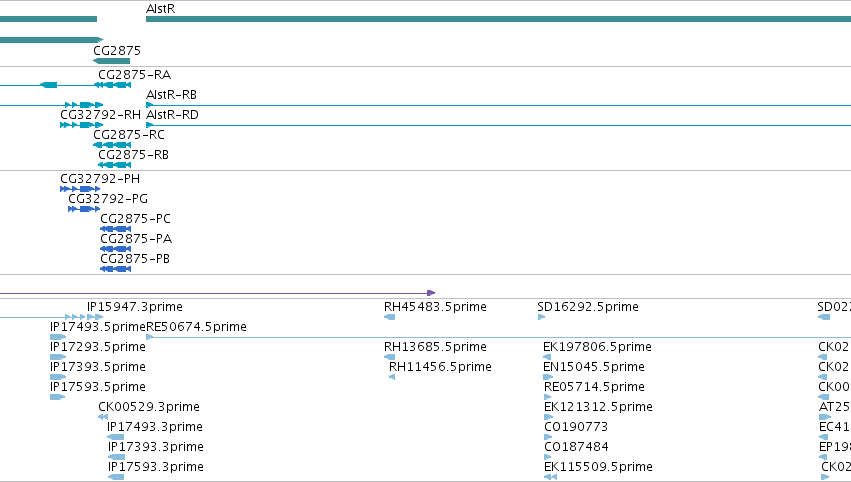Screen dimensions: 851x482
Task: Click the RH11456.5prime EST arrow
Action: click(392, 377)
